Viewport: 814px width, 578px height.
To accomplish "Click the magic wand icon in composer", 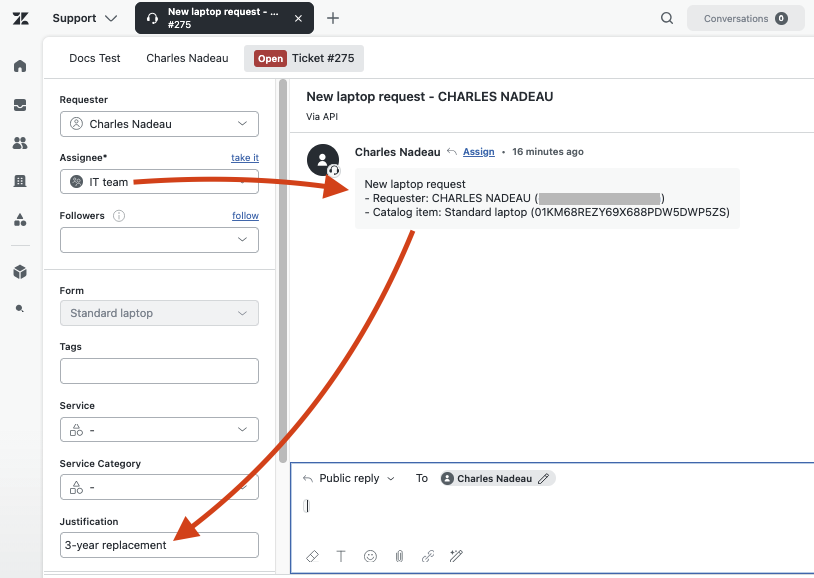I will (x=457, y=556).
